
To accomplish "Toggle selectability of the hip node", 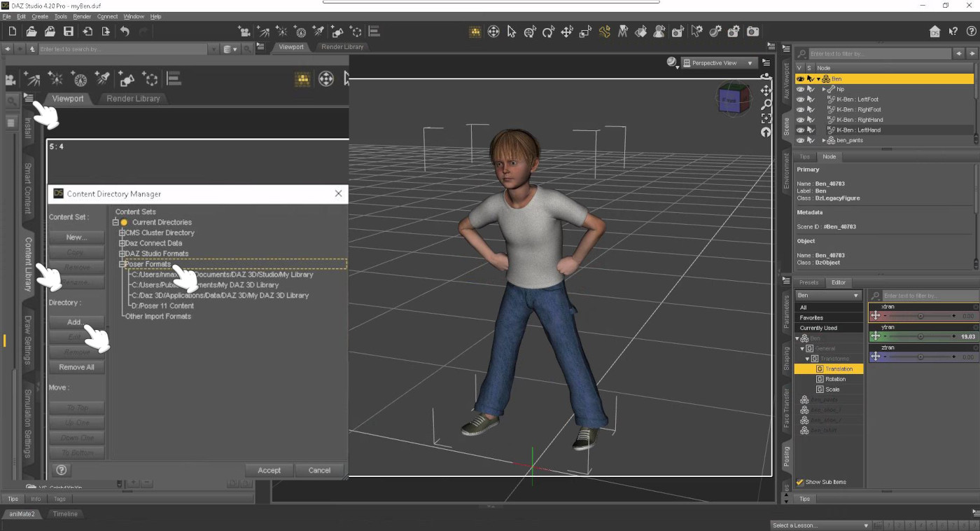I will coord(809,89).
